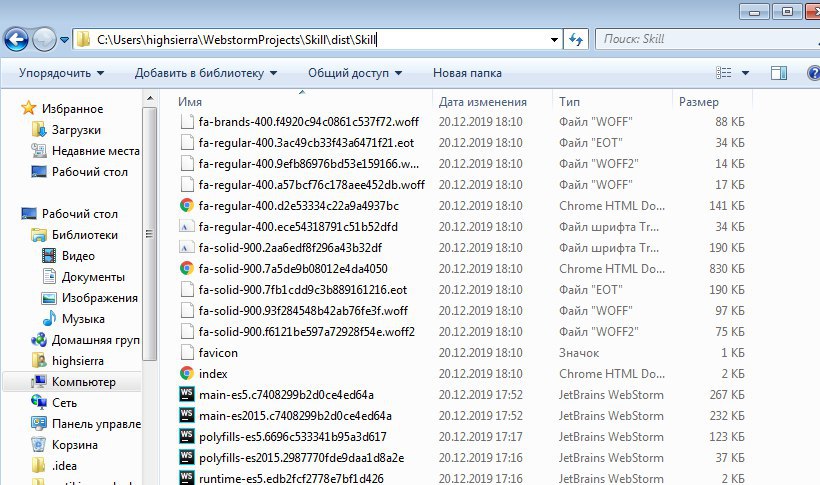This screenshot has width=820, height=485.
Task: Click the 'Новая папка' button
Action: pos(467,73)
